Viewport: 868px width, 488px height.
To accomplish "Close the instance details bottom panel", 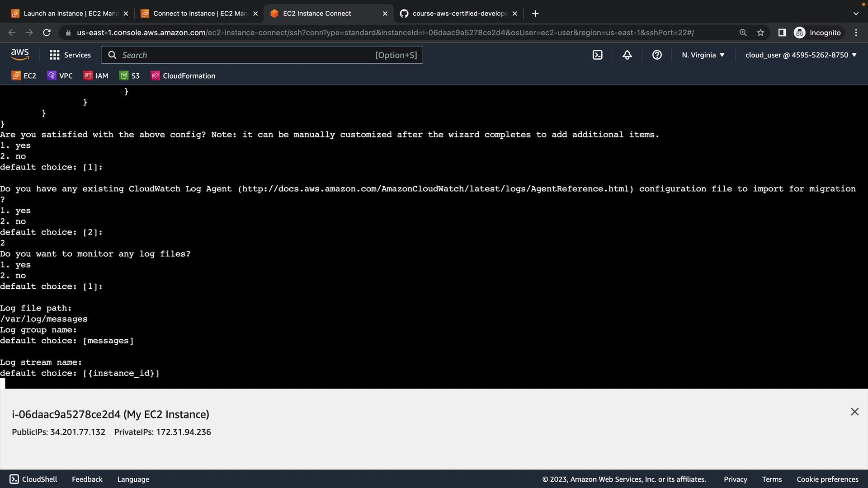I will 854,412.
